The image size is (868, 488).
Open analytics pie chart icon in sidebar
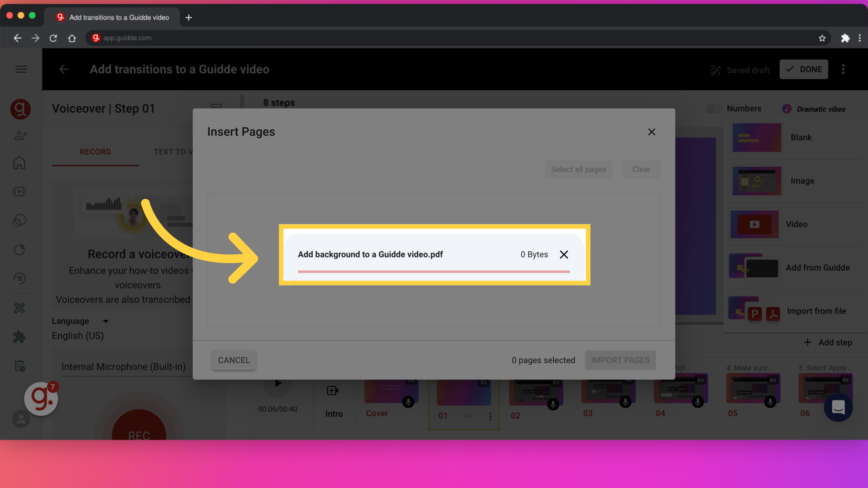(x=19, y=249)
